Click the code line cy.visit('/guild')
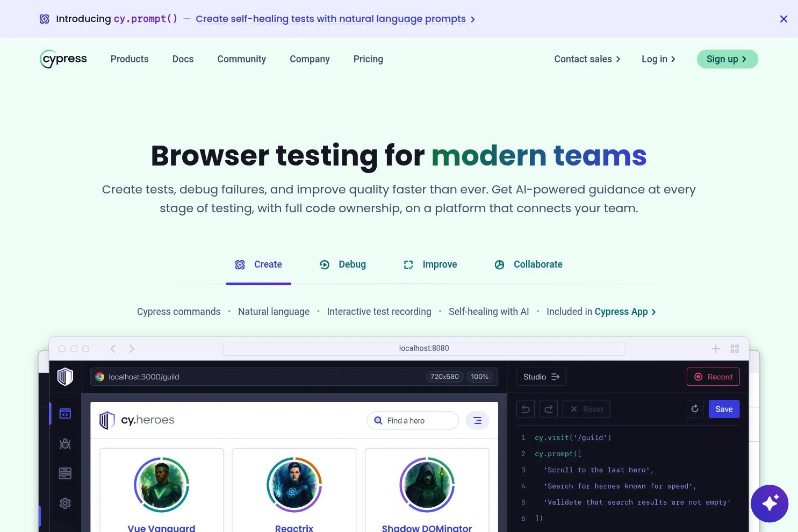The width and height of the screenshot is (798, 532). pos(573,438)
